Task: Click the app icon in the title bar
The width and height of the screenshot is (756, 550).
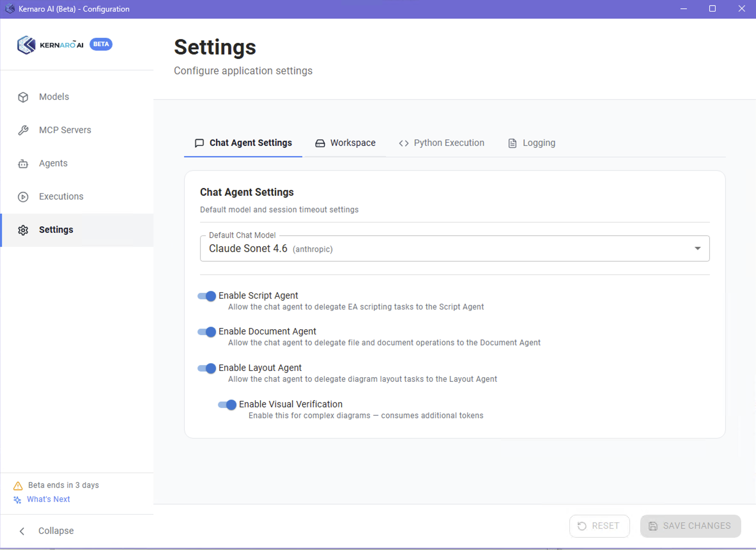Action: point(10,9)
